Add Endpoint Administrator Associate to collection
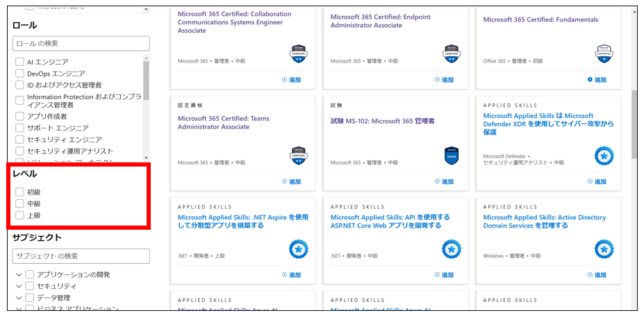This screenshot has height=313, width=644. coord(444,80)
